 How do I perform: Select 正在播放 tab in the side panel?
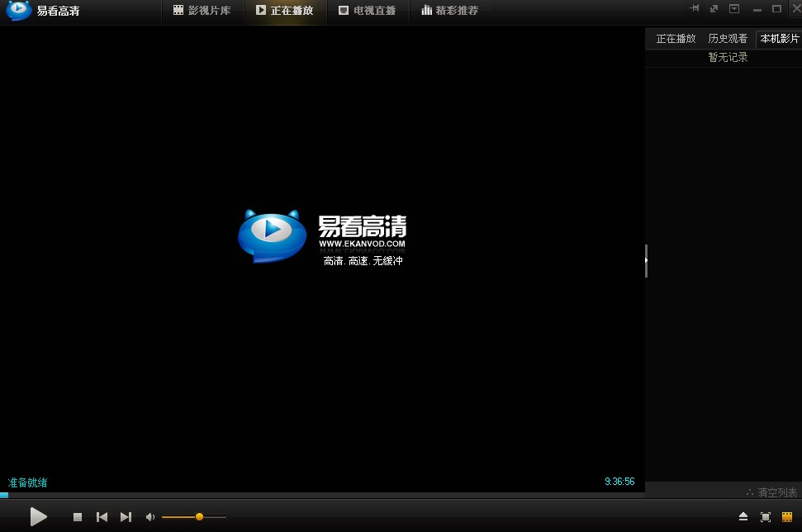676,38
